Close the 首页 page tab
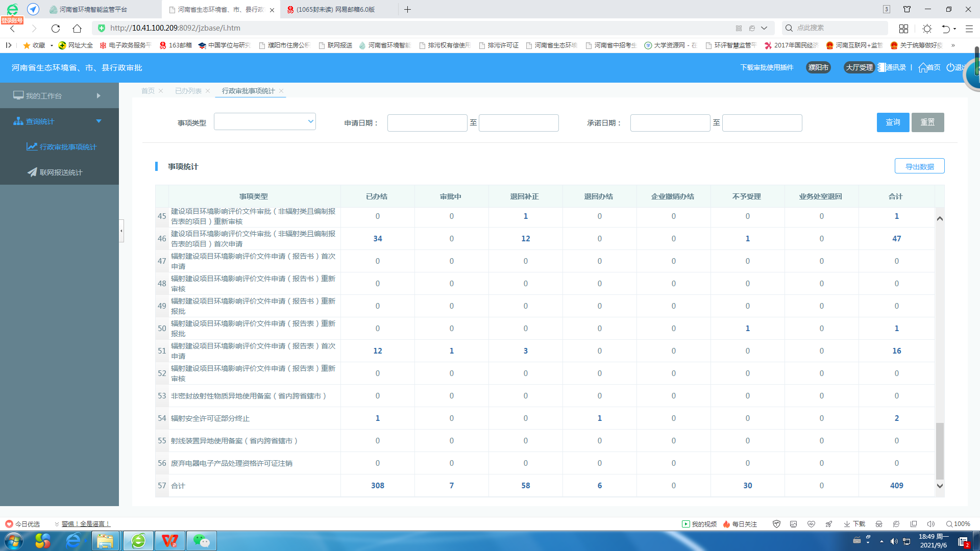The width and height of the screenshot is (980, 551). click(x=161, y=91)
